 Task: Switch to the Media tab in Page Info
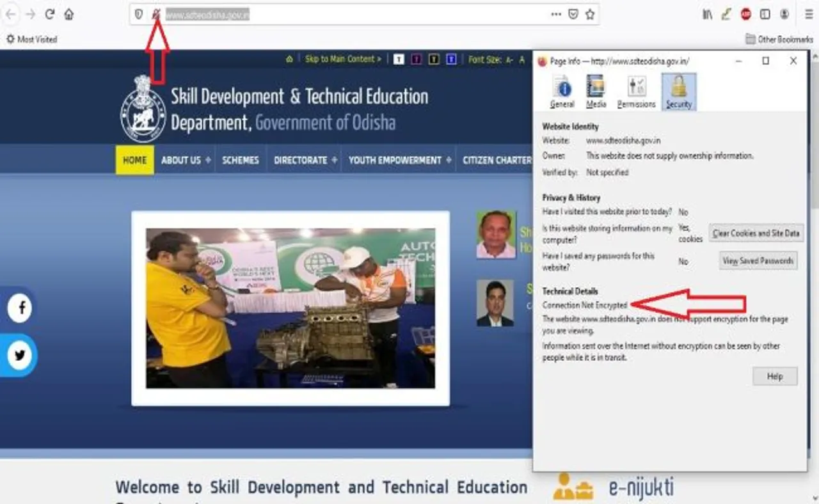click(x=596, y=92)
